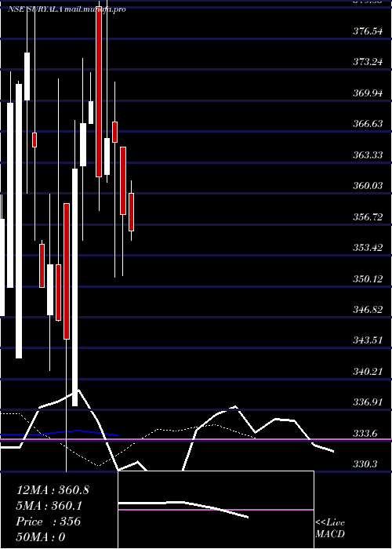The width and height of the screenshot is (392, 549).
Task: Click the 340.21 price axis label
Action: coord(368,371)
